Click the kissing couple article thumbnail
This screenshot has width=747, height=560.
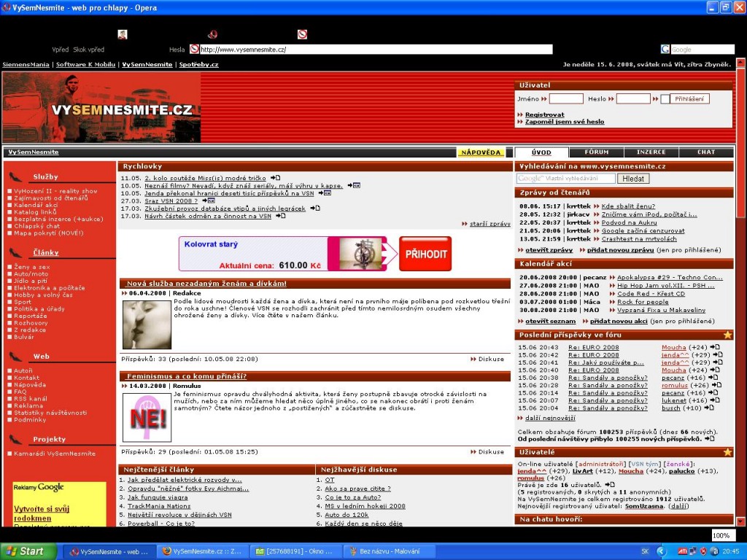tap(147, 324)
